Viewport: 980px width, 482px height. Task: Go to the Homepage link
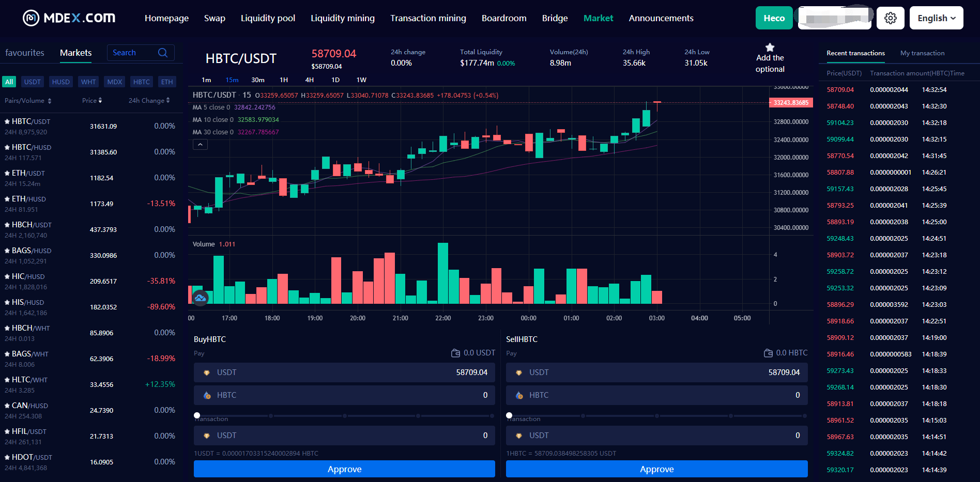pyautogui.click(x=166, y=18)
